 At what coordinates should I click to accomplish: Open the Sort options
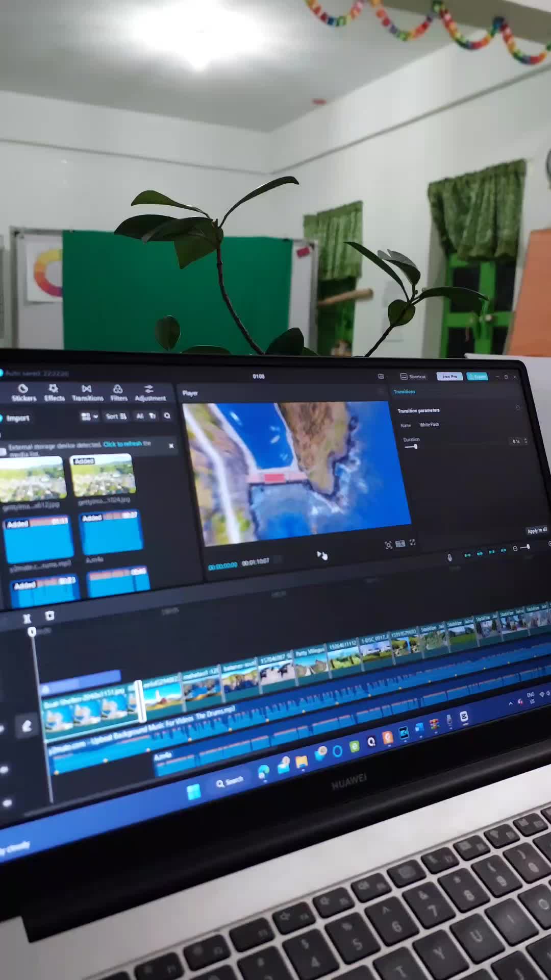tap(116, 416)
